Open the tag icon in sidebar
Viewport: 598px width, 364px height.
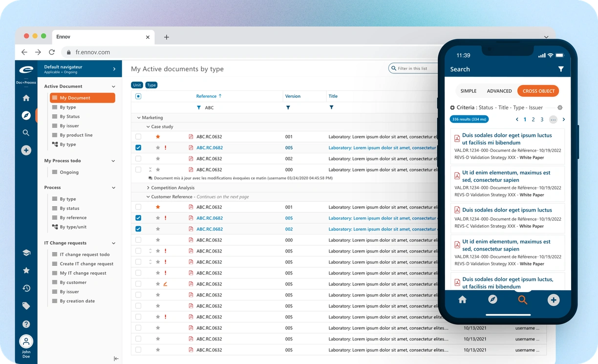tap(26, 306)
